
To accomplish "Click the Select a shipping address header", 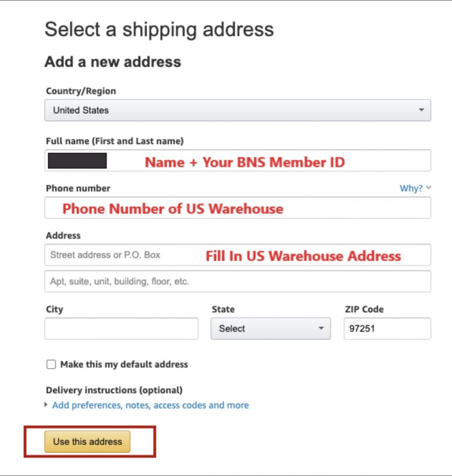I will click(x=159, y=29).
